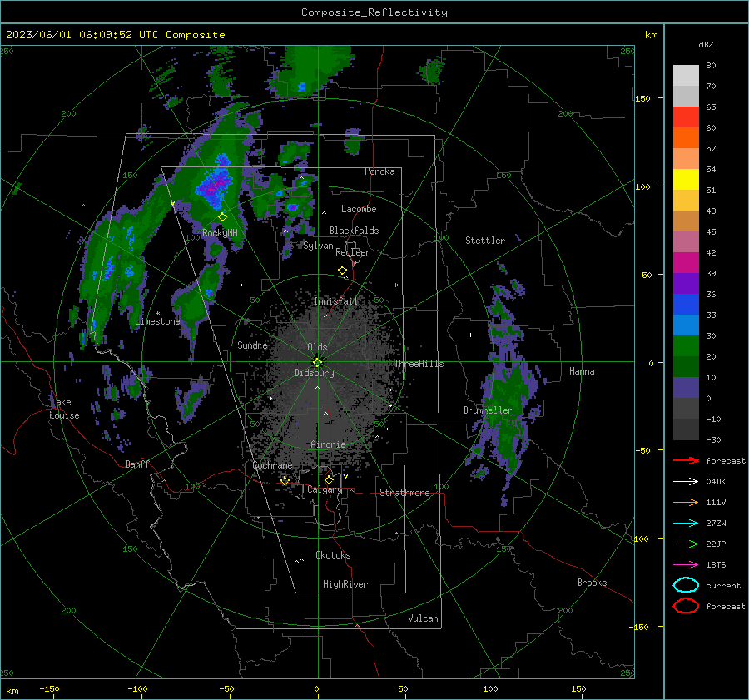Select the Sylvan label

pyautogui.click(x=318, y=246)
